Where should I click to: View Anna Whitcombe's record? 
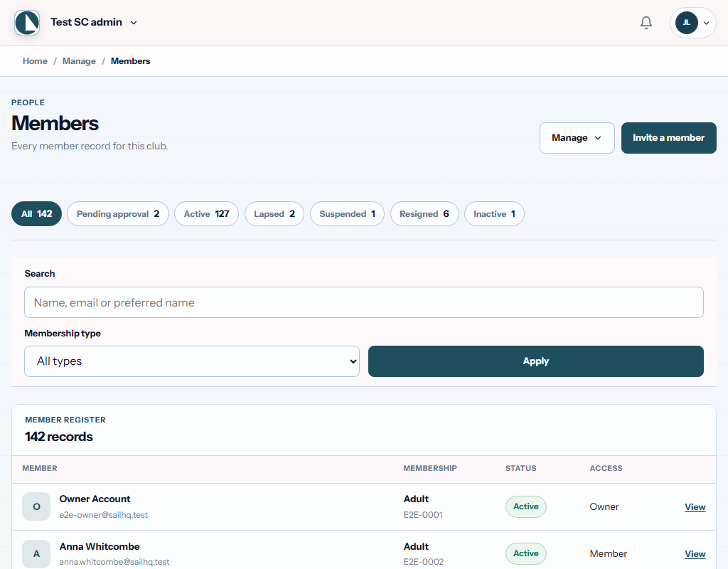click(695, 553)
